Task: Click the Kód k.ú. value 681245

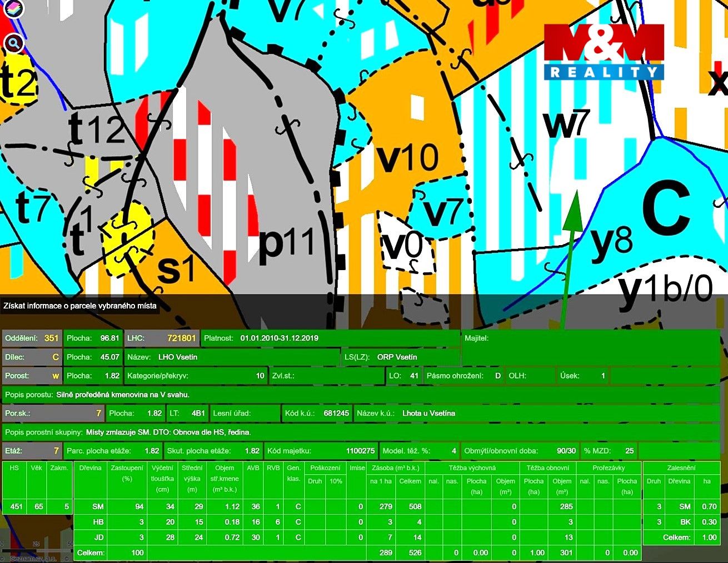Action: click(336, 413)
